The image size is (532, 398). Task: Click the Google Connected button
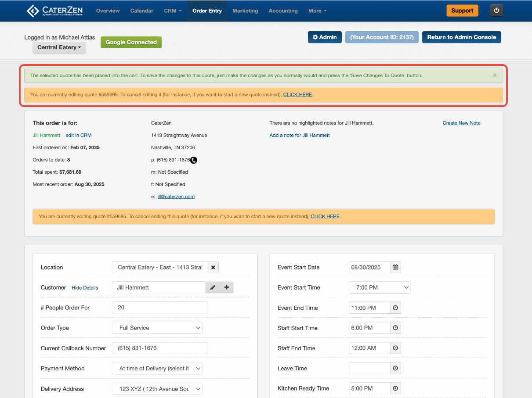point(131,42)
